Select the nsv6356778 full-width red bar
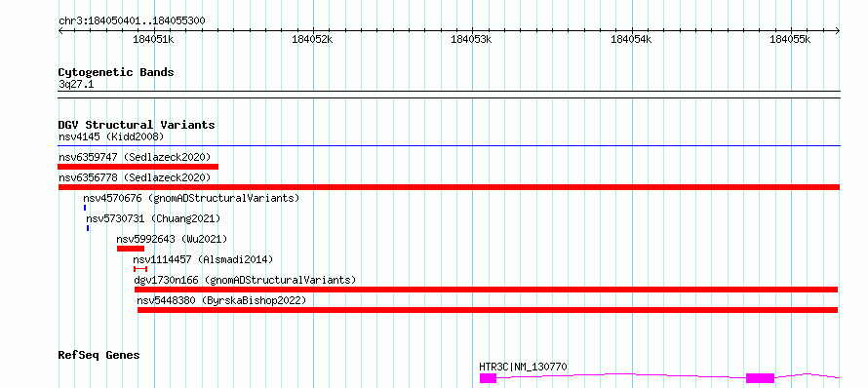868x388 pixels. [449, 187]
